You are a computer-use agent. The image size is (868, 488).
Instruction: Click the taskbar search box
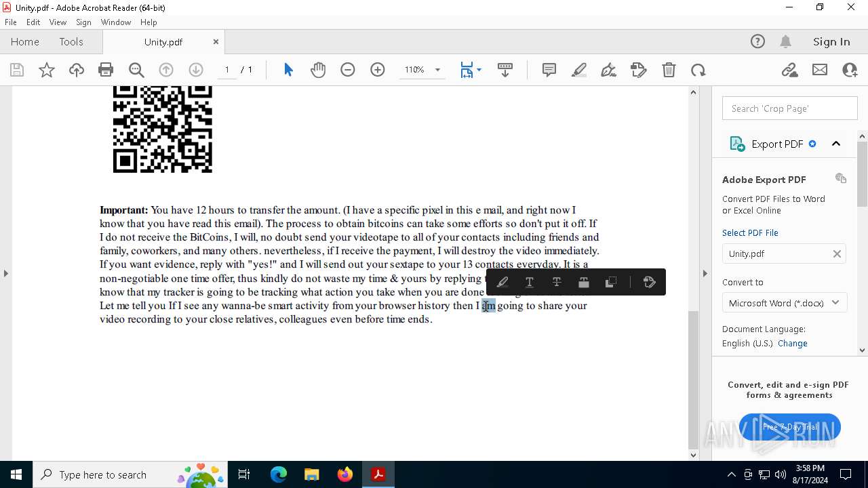coord(129,474)
